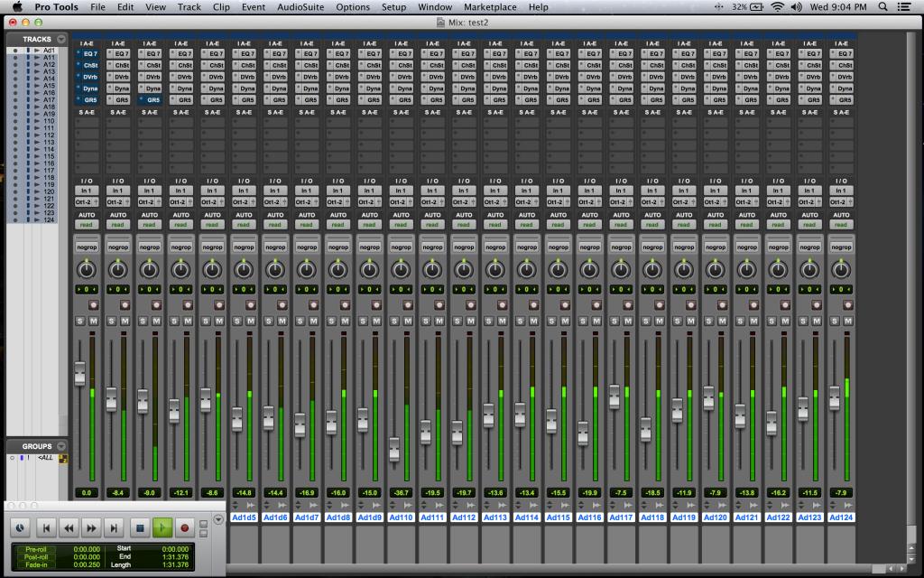
Task: Click the volume fader on track Ad110
Action: (x=394, y=448)
